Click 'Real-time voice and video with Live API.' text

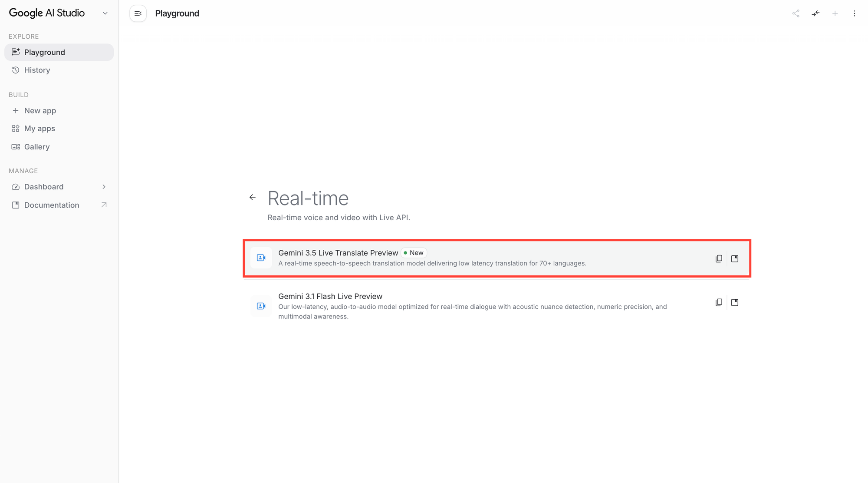pyautogui.click(x=339, y=218)
